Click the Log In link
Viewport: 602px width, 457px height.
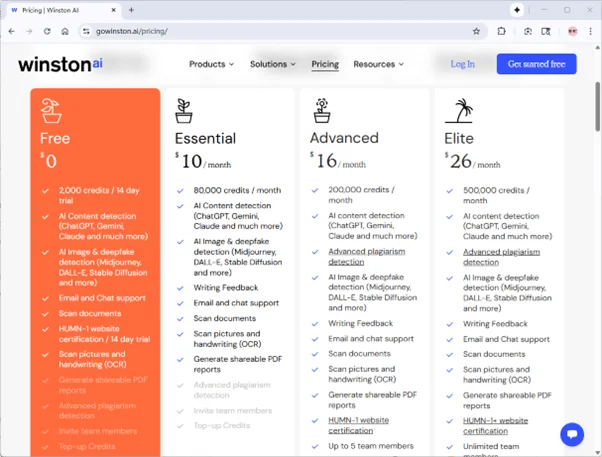point(463,64)
